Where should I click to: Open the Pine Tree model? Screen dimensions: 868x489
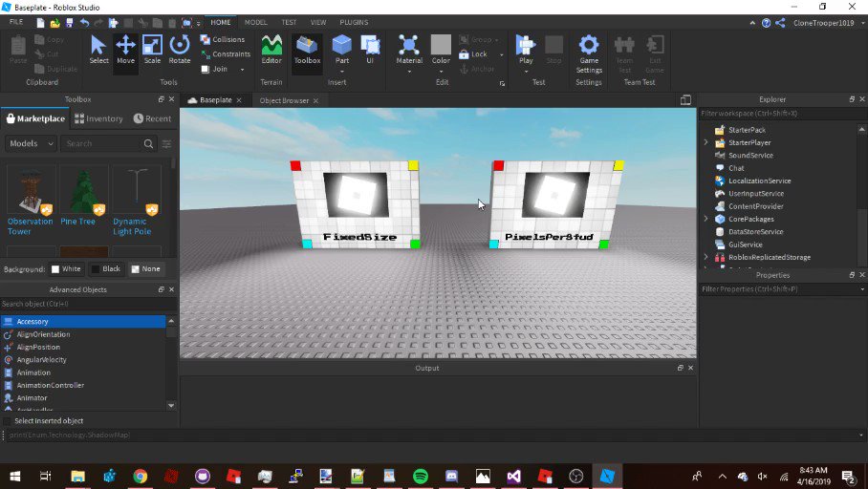click(83, 197)
